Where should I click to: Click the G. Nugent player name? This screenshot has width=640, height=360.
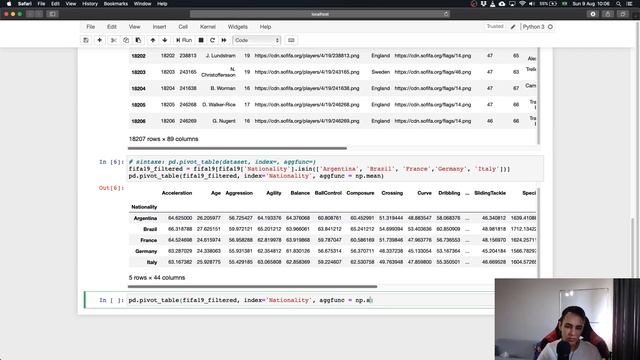224,121
